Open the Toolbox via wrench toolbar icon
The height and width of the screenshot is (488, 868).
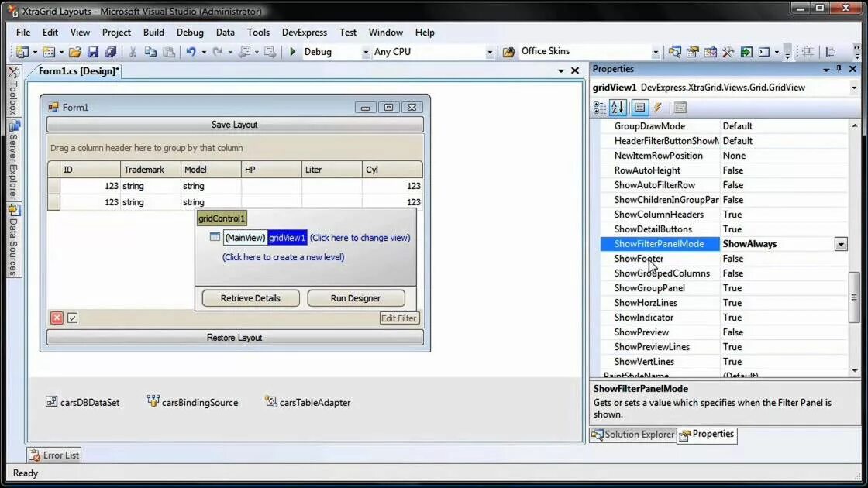coord(728,52)
